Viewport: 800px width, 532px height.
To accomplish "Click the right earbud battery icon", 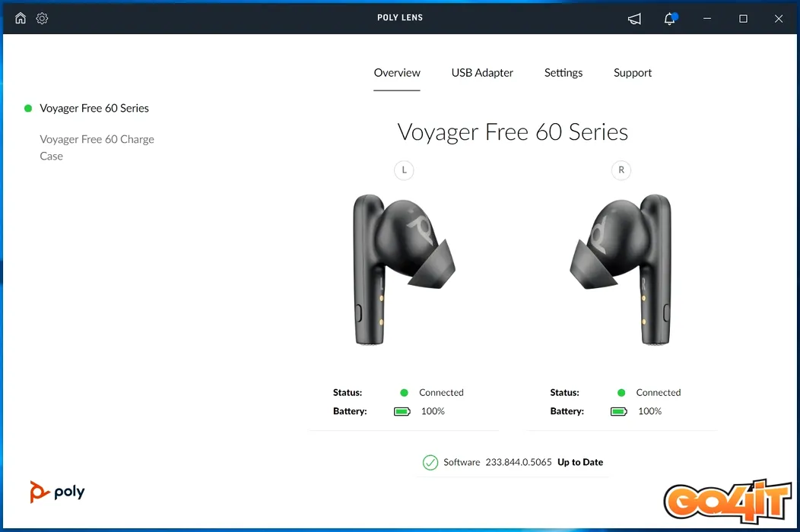I will click(x=619, y=412).
